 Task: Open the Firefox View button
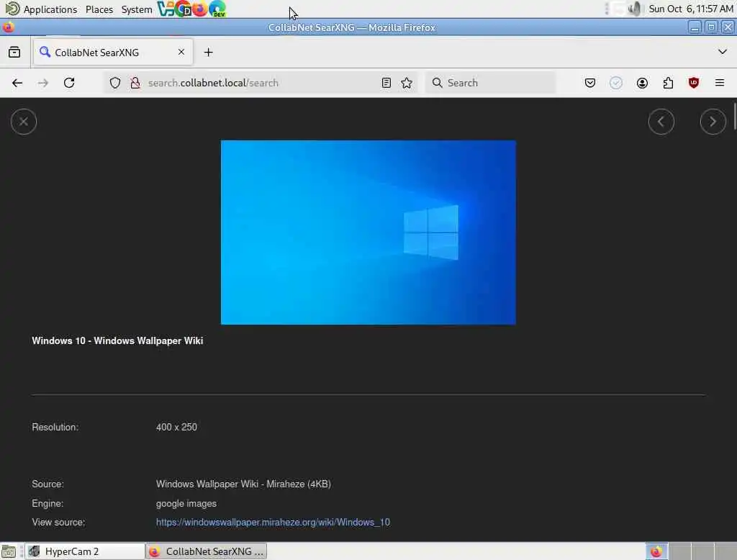click(14, 53)
